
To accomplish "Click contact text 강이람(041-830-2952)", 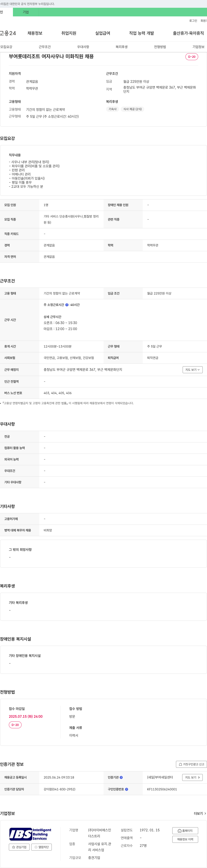I will [x=59, y=789].
